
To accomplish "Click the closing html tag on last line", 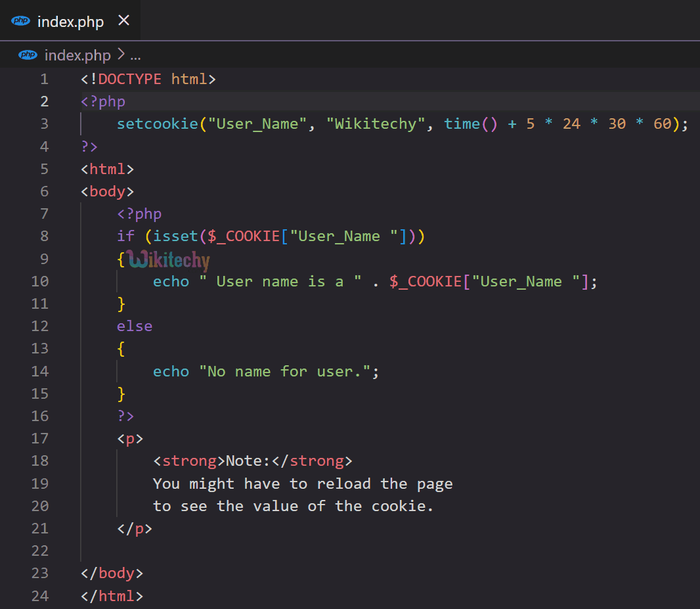I will (x=112, y=596).
